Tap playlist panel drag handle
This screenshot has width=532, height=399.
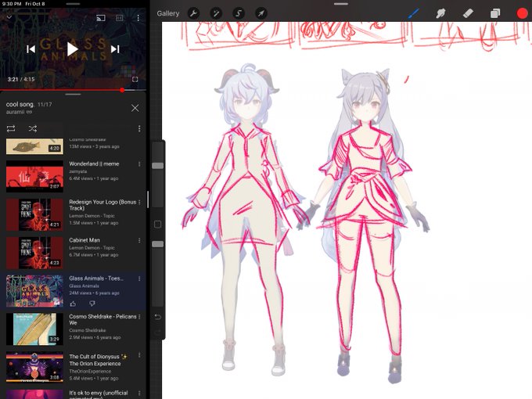(x=73, y=95)
